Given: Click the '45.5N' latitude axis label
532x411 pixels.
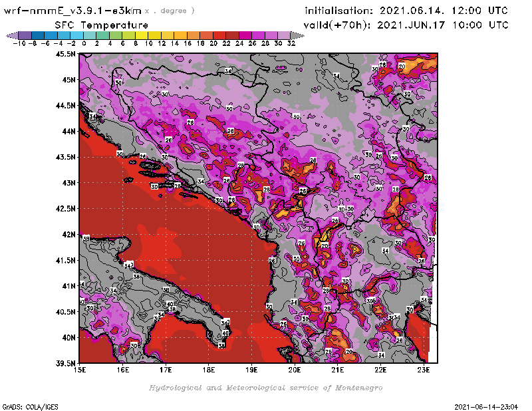Looking at the screenshot, I should (x=65, y=54).
